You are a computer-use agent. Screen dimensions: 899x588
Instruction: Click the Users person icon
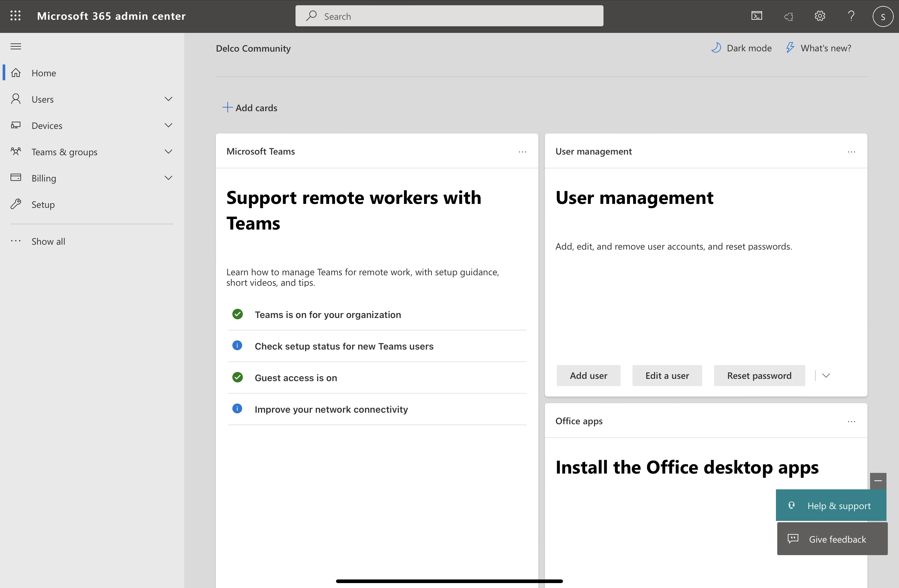coord(16,99)
